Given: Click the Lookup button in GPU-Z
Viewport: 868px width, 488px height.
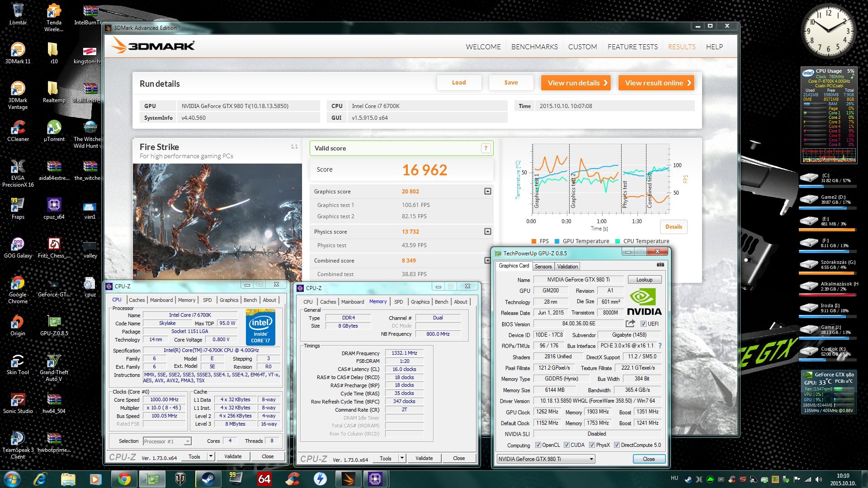Looking at the screenshot, I should pyautogui.click(x=644, y=280).
